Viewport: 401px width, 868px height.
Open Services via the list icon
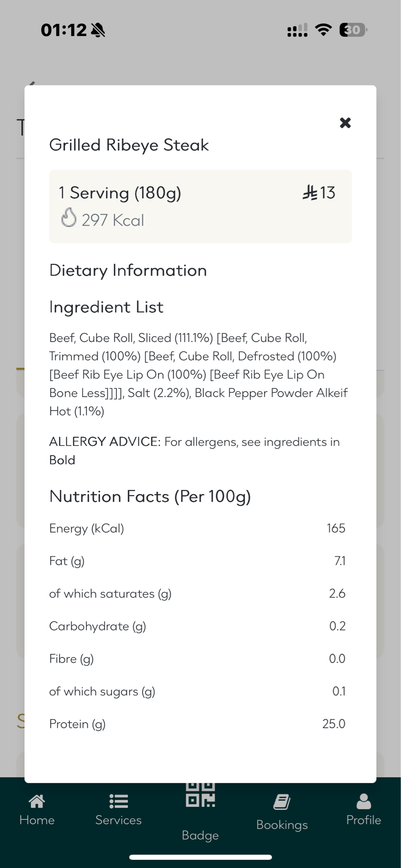point(119,801)
